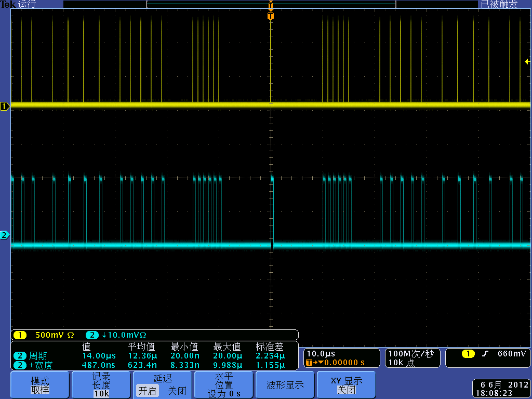Click the channel 2 badge beside 周期 measurement

pyautogui.click(x=20, y=356)
